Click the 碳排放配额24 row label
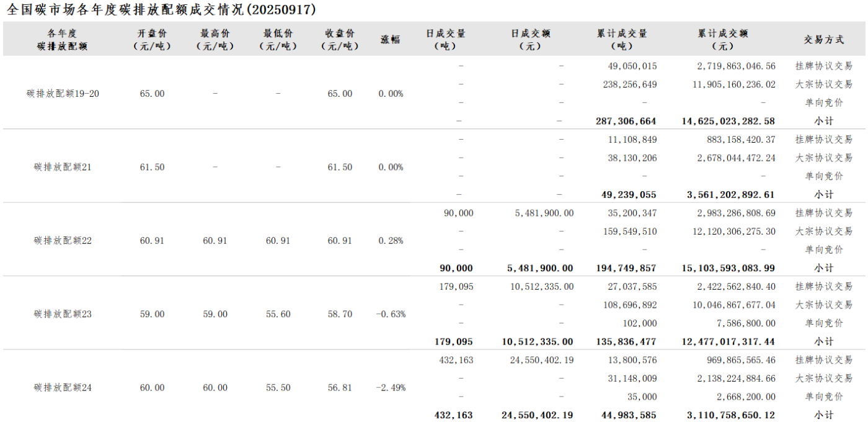Viewport: 868px width, 422px height. click(x=63, y=388)
